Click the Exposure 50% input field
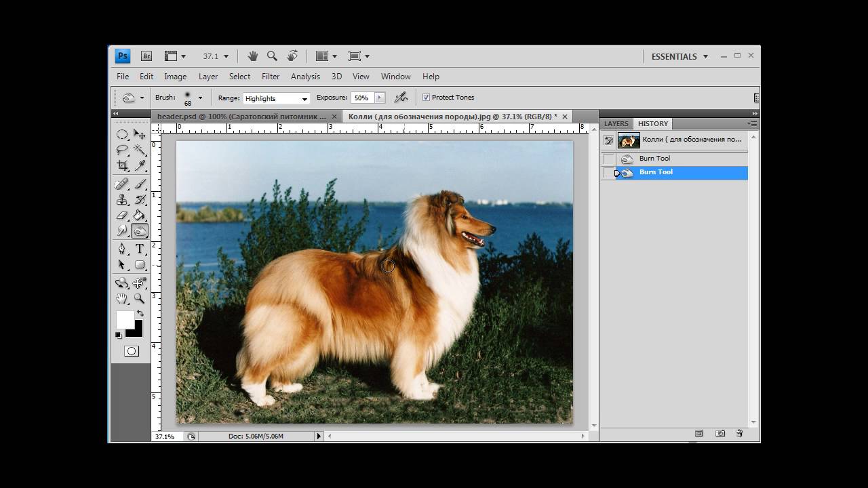Image resolution: width=868 pixels, height=488 pixels. 361,98
